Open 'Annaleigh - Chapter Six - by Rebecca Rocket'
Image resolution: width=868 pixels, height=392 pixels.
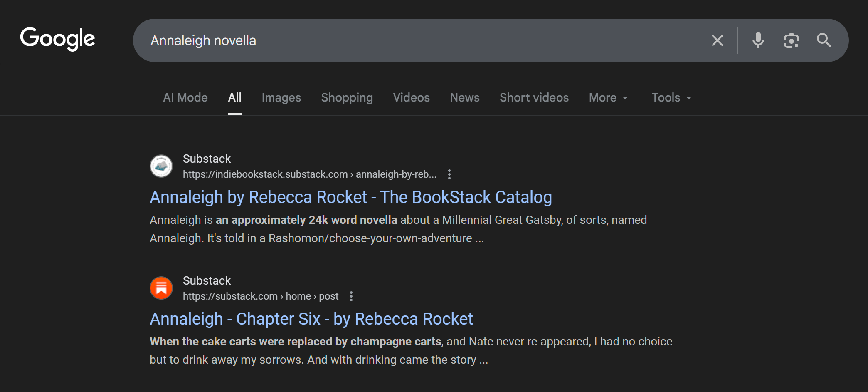311,319
